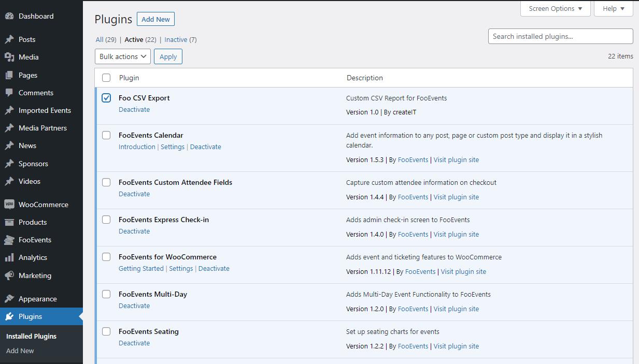Sort by the Plugin column header

tap(129, 78)
